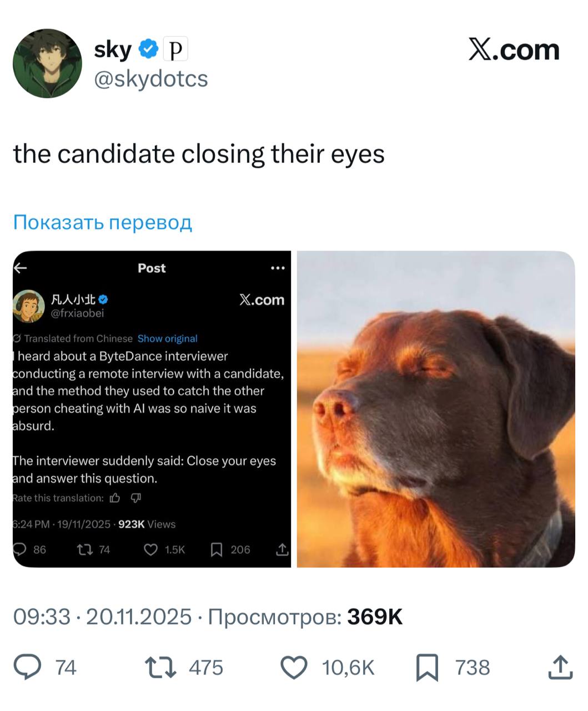Open sky's anime profile avatar
Screen dimensions: 588x711
coord(48,63)
